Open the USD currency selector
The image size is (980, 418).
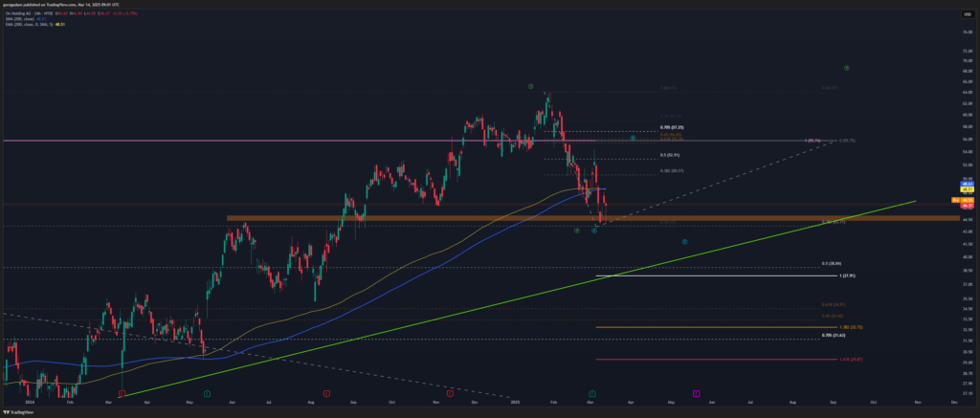tap(967, 13)
